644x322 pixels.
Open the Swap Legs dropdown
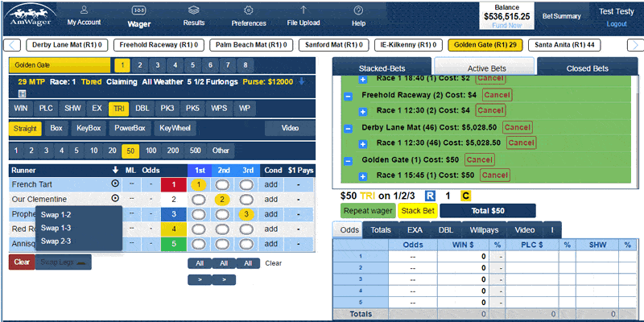[64, 262]
